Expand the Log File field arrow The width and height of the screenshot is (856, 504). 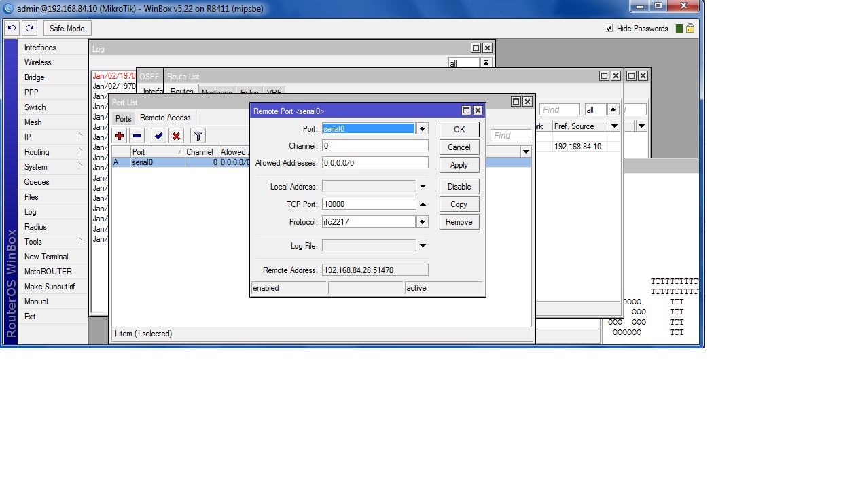tap(423, 245)
